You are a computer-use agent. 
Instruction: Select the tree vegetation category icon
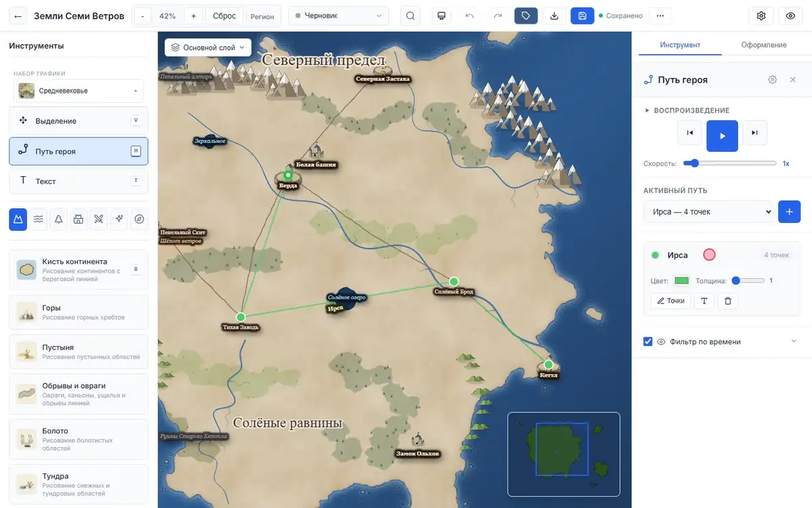pos(58,219)
